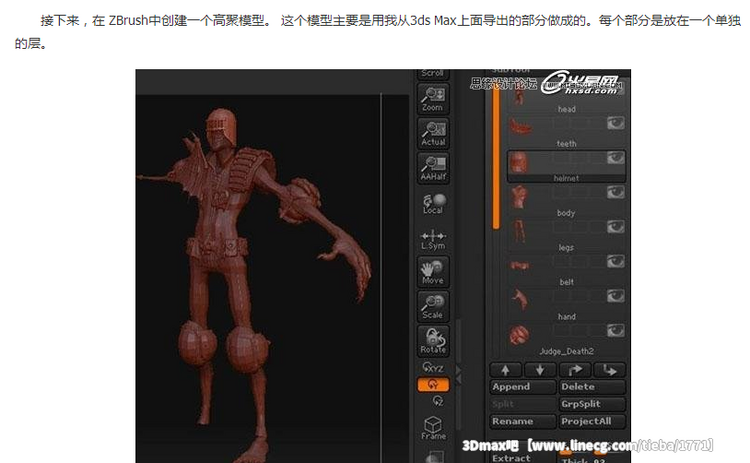Viewport: 750px width, 463px height.
Task: Click the GrpSplit button
Action: (x=592, y=404)
